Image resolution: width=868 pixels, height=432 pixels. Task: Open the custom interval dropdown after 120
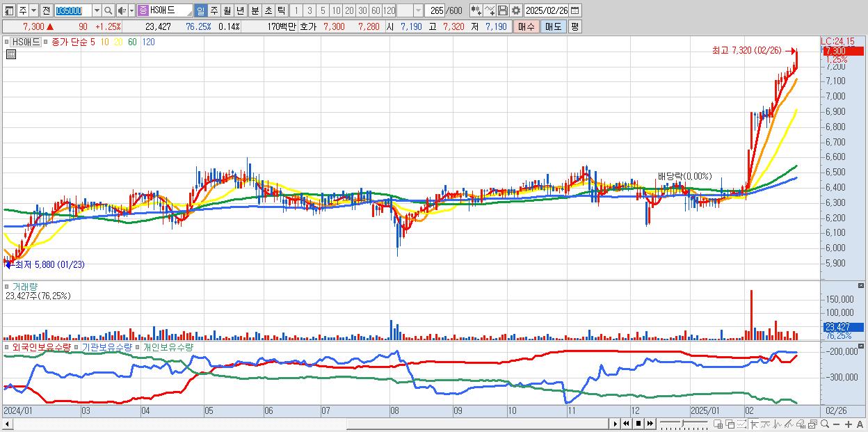pyautogui.click(x=418, y=10)
